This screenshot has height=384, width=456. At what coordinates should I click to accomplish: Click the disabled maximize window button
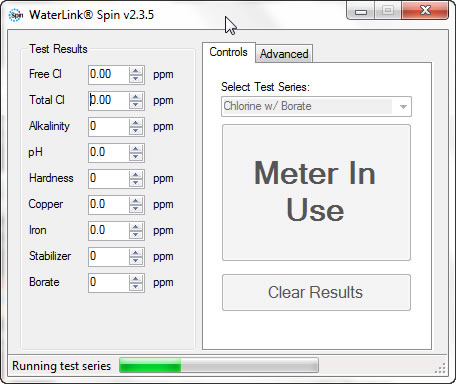388,11
